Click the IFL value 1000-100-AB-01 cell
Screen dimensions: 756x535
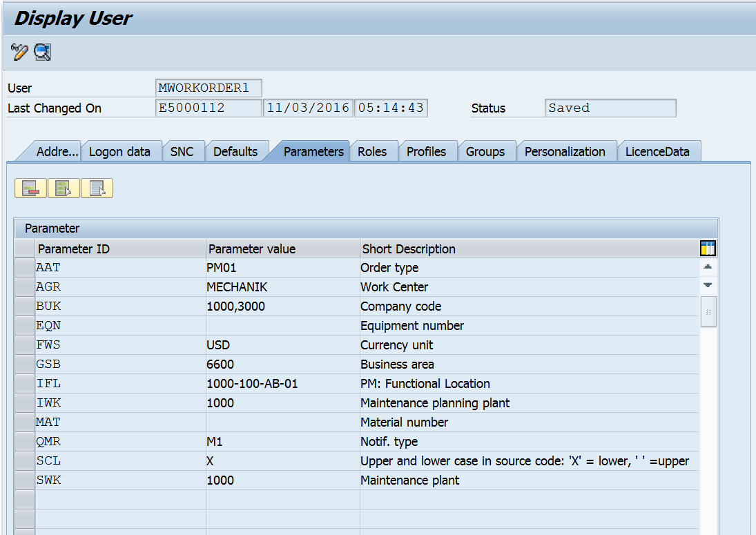282,384
